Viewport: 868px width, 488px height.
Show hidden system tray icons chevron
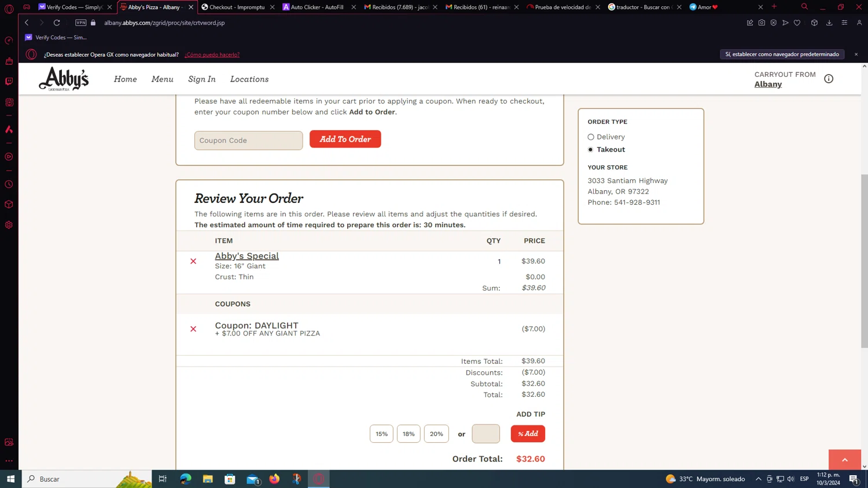758,479
